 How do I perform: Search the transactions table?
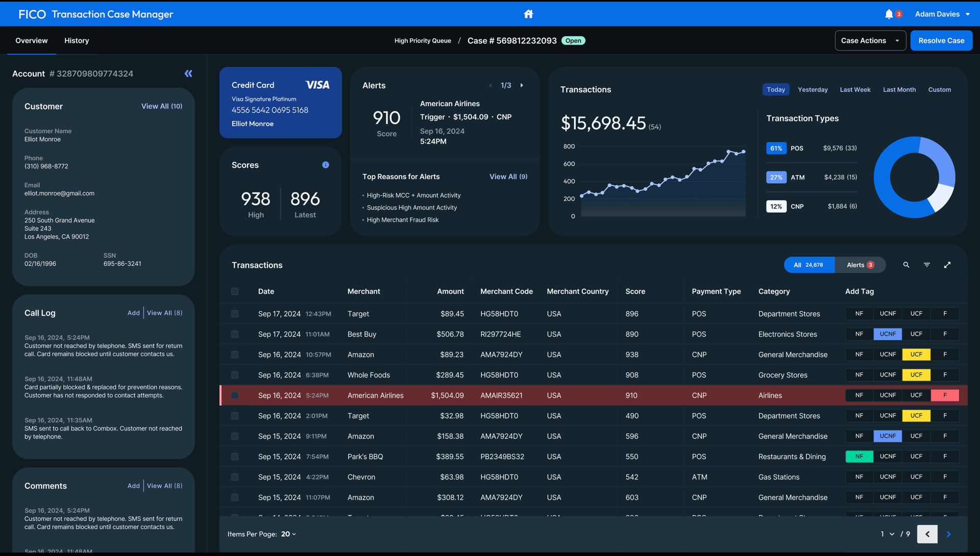tap(906, 265)
